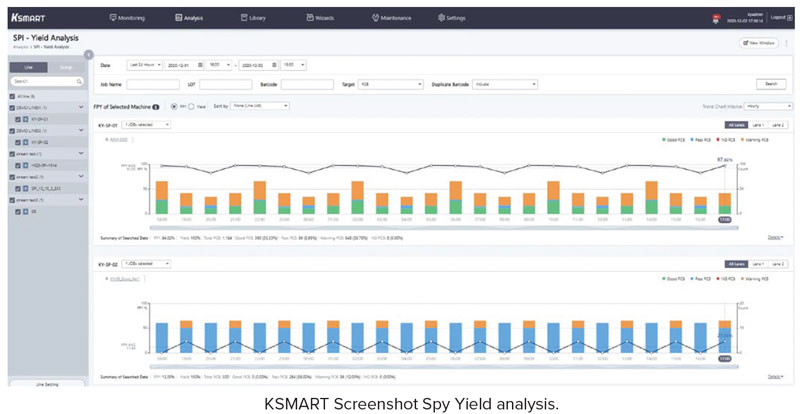Toggle Pass PCB legend in KY-SP-02 chart
Image resolution: width=800 pixels, height=414 pixels.
[702, 279]
